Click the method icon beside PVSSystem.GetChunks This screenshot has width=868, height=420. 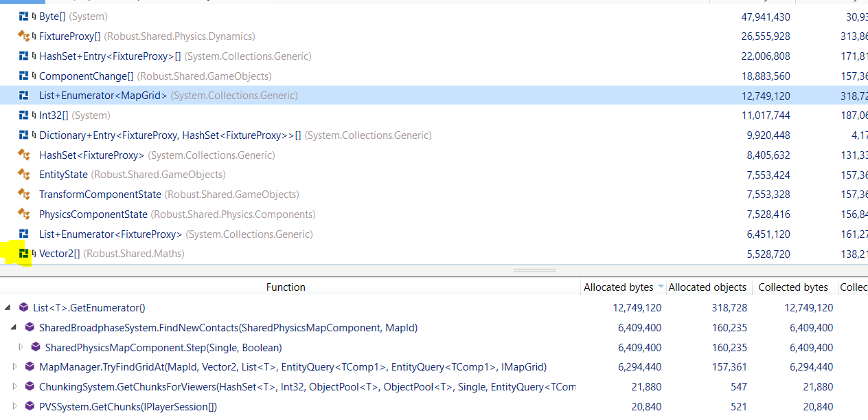click(x=30, y=407)
